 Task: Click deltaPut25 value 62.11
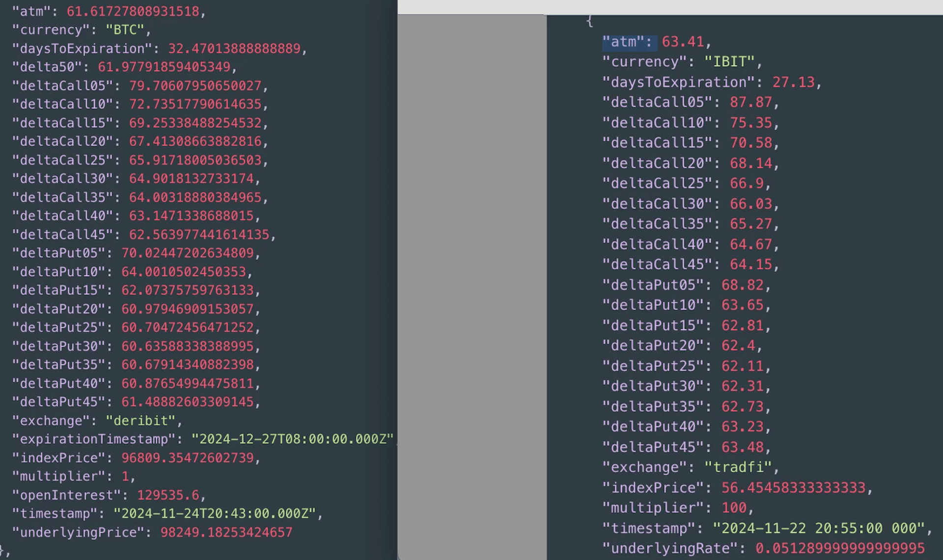[743, 366]
